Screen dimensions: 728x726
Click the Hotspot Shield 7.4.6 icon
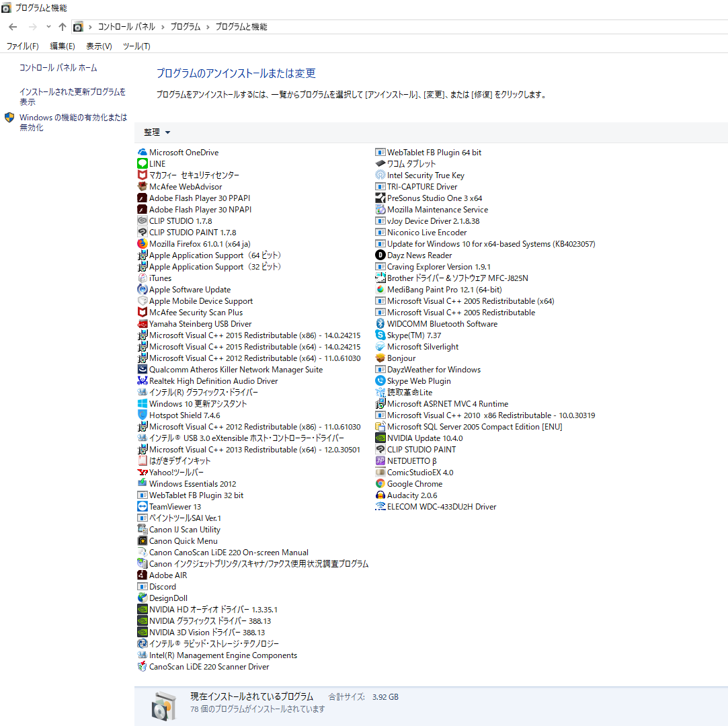click(143, 415)
